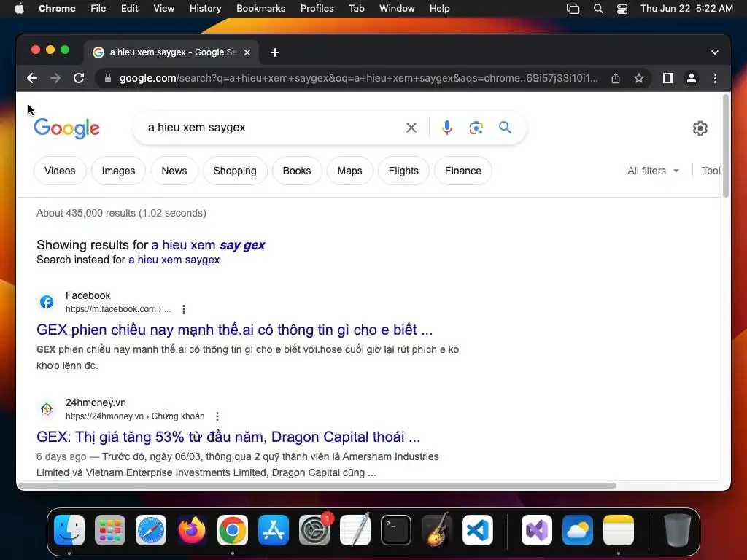Open Launchpad from the Dock
This screenshot has height=560, width=747.
(x=110, y=530)
